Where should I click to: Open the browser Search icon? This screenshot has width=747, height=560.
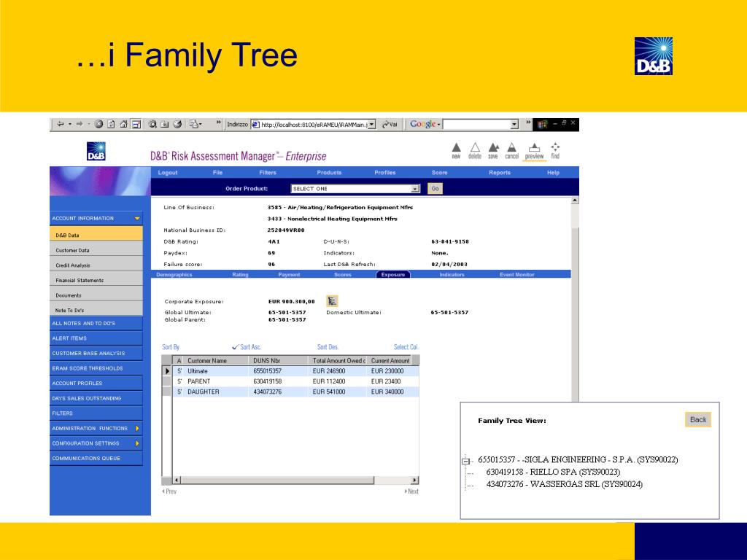pos(152,124)
